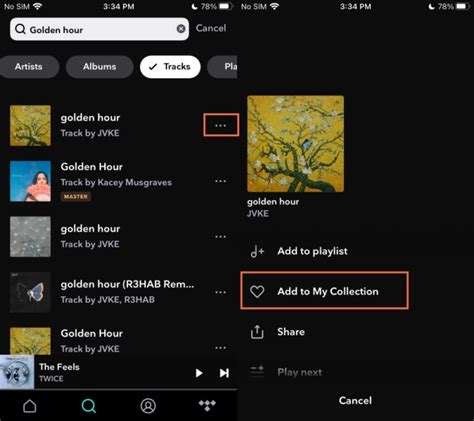The height and width of the screenshot is (421, 474).
Task: Tap the magnifier icon in search field
Action: (x=20, y=29)
